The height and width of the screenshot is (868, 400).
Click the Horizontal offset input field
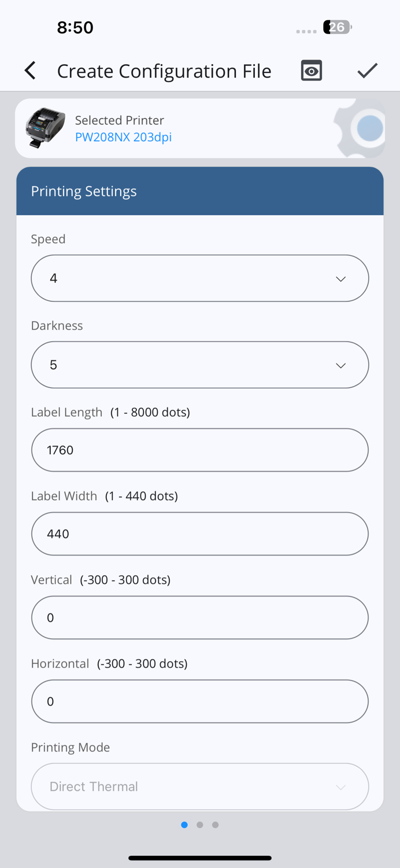coord(199,701)
